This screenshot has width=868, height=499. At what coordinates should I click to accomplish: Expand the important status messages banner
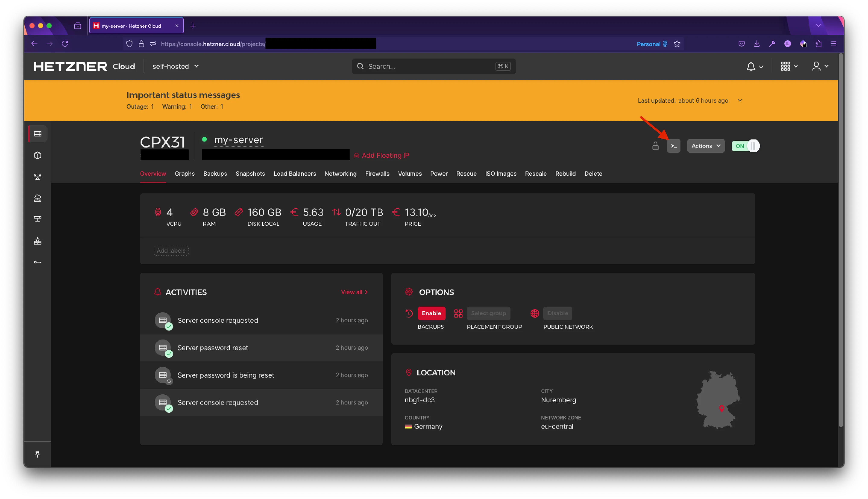[x=740, y=100]
